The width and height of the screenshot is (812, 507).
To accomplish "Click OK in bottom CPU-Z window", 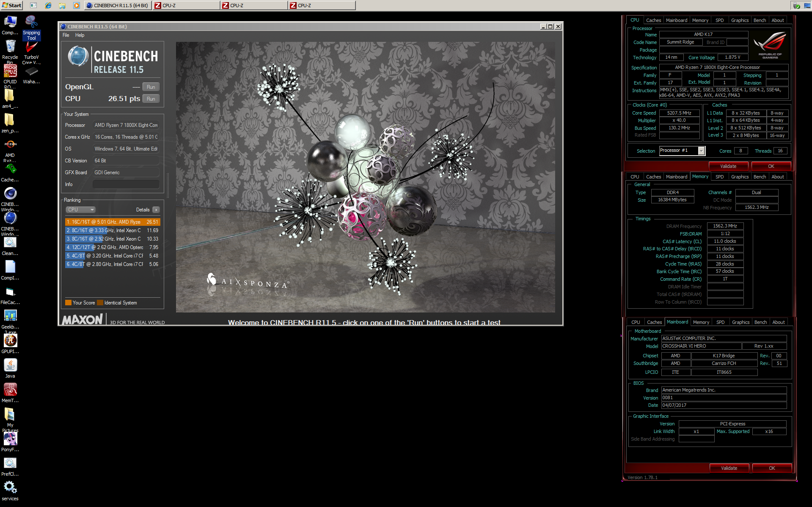I will pyautogui.click(x=772, y=468).
